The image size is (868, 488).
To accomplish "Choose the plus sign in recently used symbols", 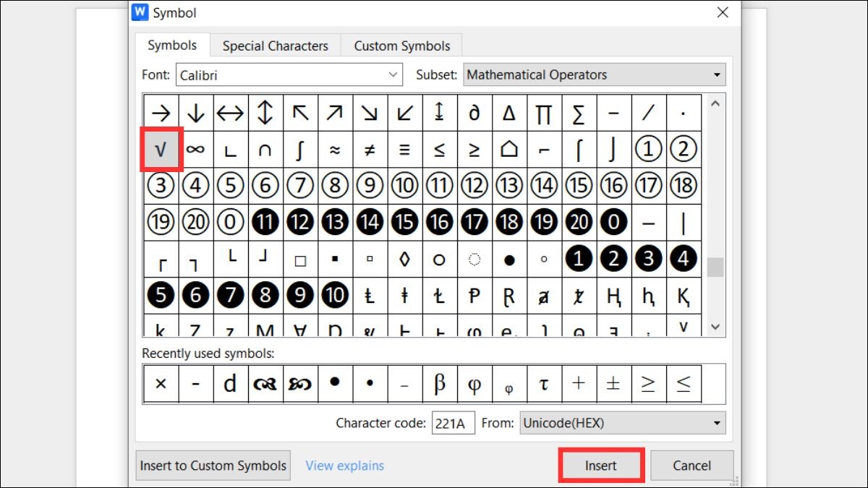I will pyautogui.click(x=579, y=383).
